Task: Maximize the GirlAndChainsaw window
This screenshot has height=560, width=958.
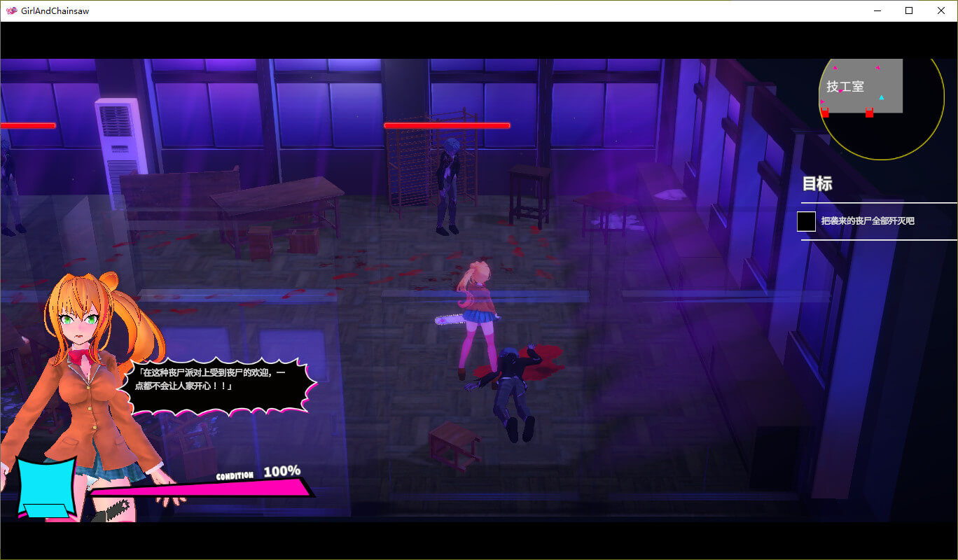Action: 909,10
